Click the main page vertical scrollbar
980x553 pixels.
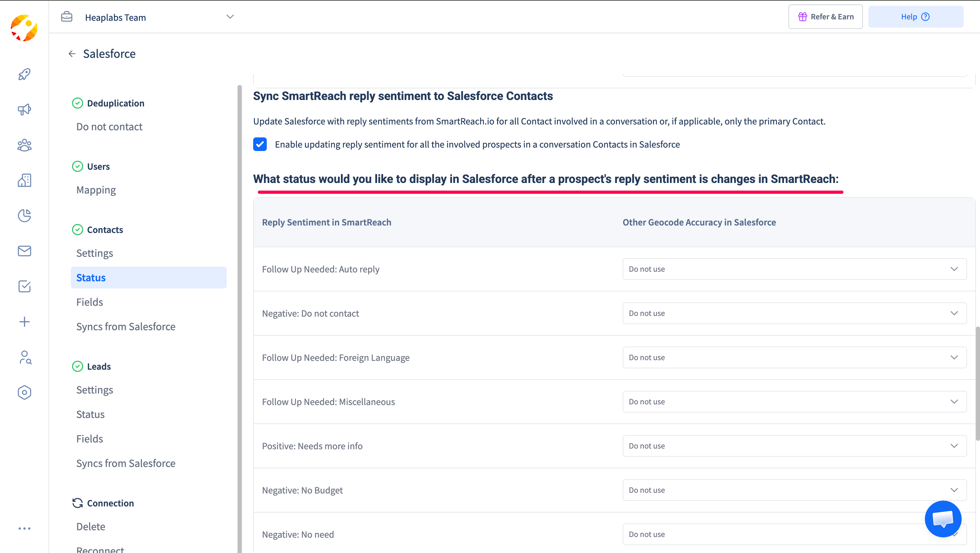click(x=977, y=383)
